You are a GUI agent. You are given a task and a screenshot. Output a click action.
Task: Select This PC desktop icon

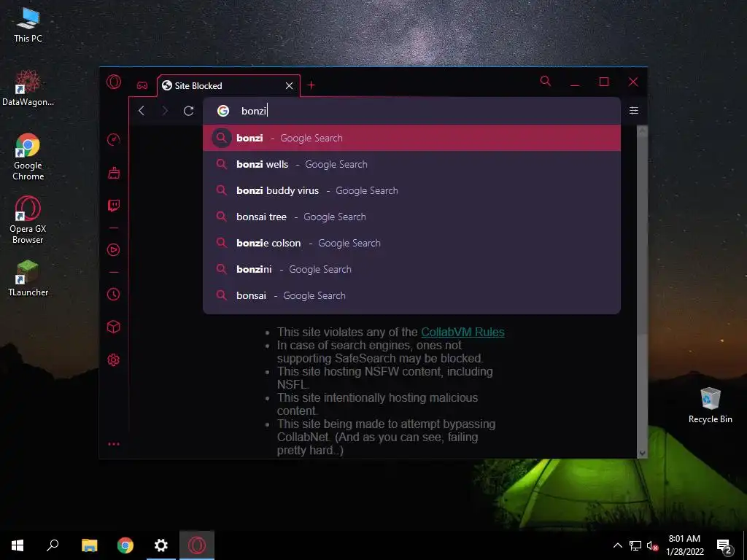coord(28,26)
